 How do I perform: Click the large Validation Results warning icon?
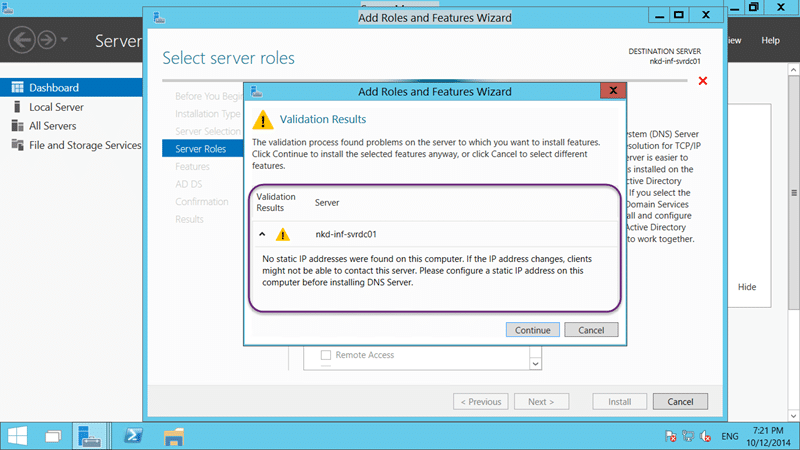[263, 120]
